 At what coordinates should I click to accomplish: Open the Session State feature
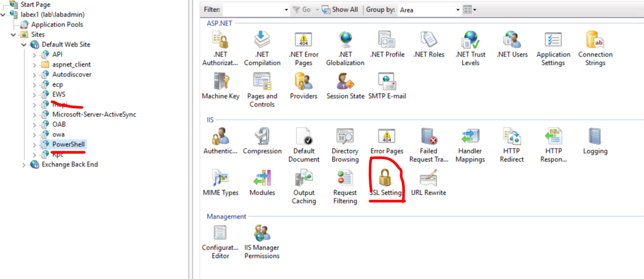345,87
